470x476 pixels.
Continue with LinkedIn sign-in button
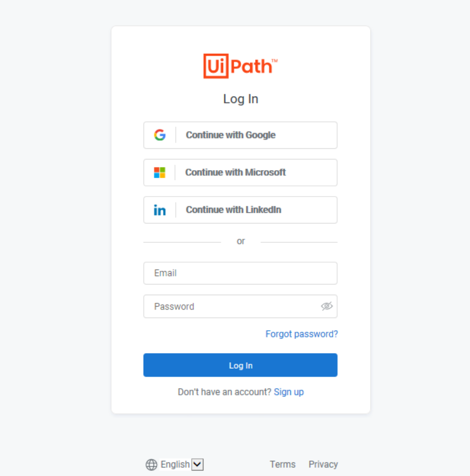pos(241,210)
